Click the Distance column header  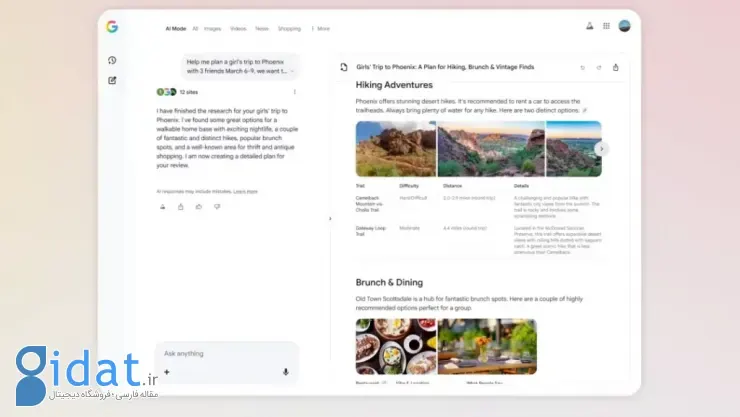point(452,186)
